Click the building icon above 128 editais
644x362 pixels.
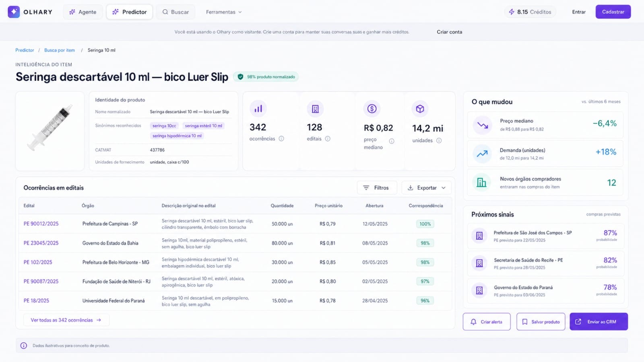(315, 109)
